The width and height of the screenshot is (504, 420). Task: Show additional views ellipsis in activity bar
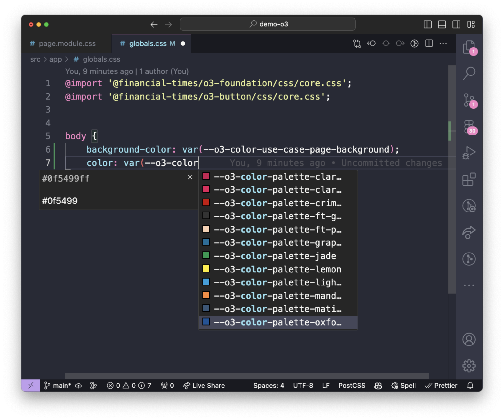(469, 285)
